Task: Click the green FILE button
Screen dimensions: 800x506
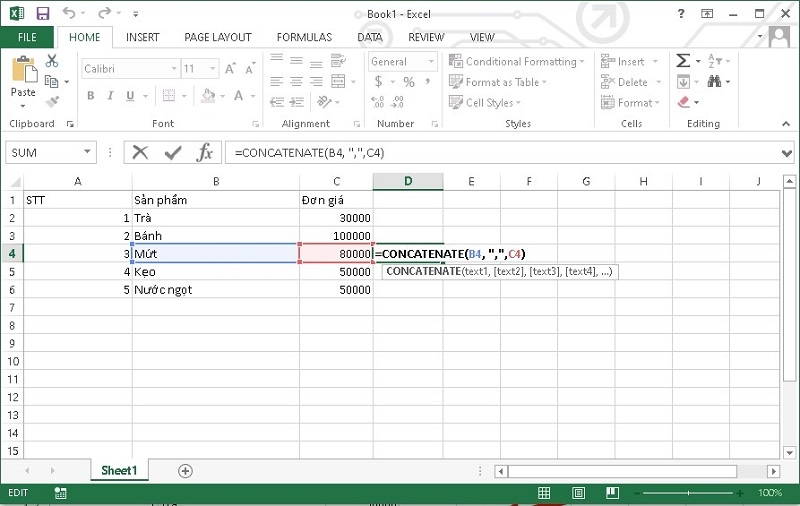Action: [27, 37]
